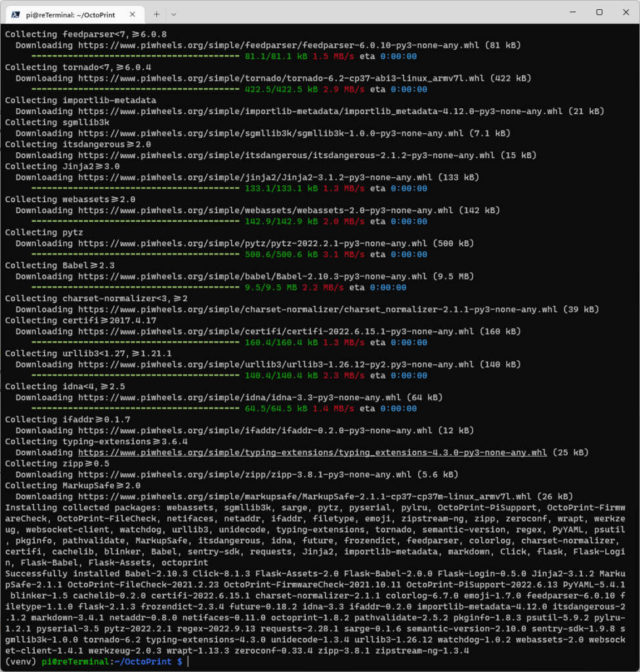Click the feedparser-6.0.10 download URL text
The image size is (640, 672).
(278, 45)
